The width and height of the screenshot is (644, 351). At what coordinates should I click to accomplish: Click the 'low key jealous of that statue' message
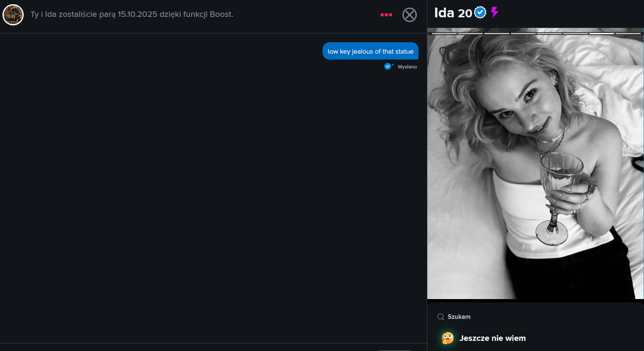(x=370, y=51)
